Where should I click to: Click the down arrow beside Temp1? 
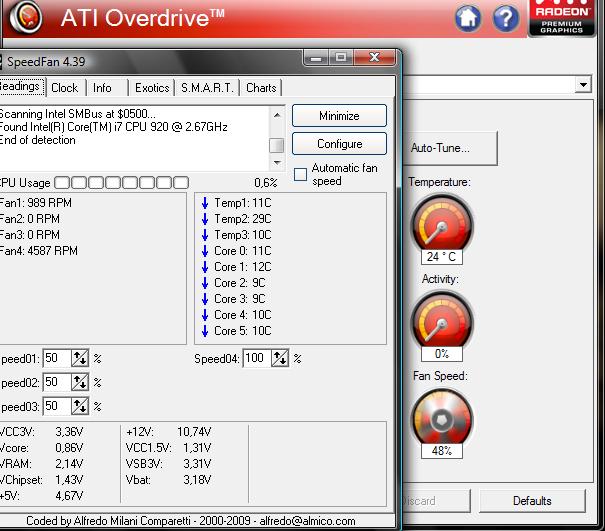[205, 203]
